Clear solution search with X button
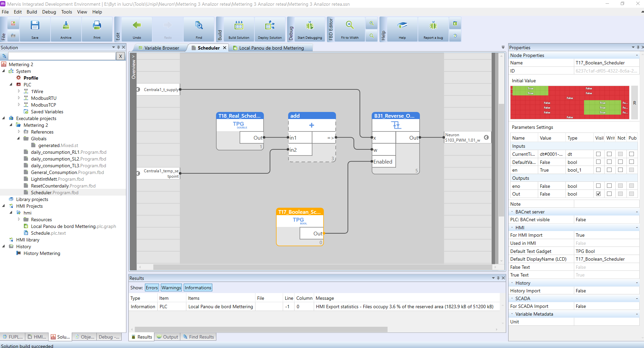The height and width of the screenshot is (348, 644). coord(120,56)
